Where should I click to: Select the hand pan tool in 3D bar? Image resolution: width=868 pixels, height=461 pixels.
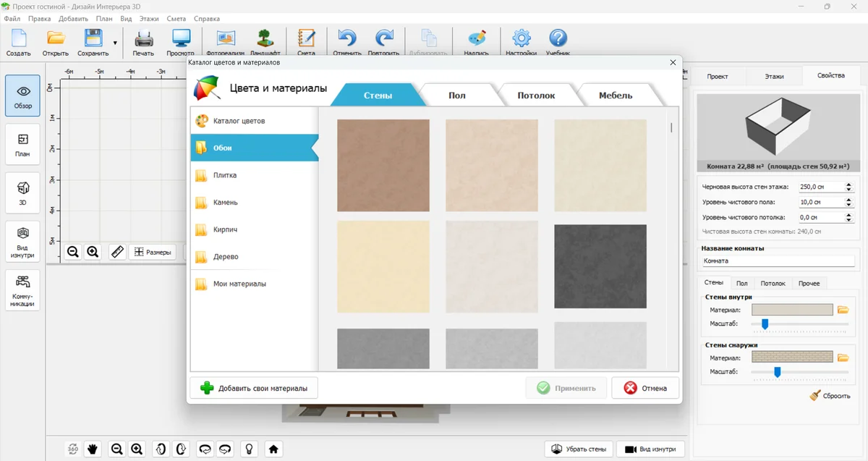coord(93,449)
